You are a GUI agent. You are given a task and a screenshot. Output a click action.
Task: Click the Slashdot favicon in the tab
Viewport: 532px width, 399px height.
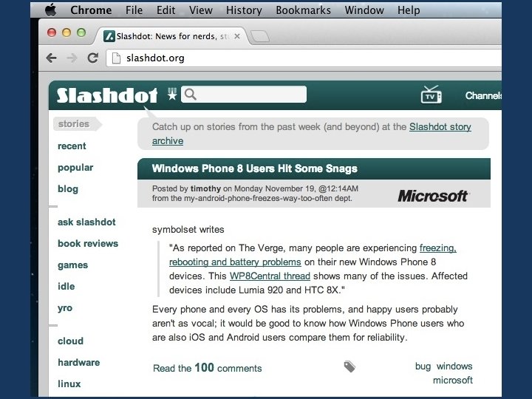(109, 36)
